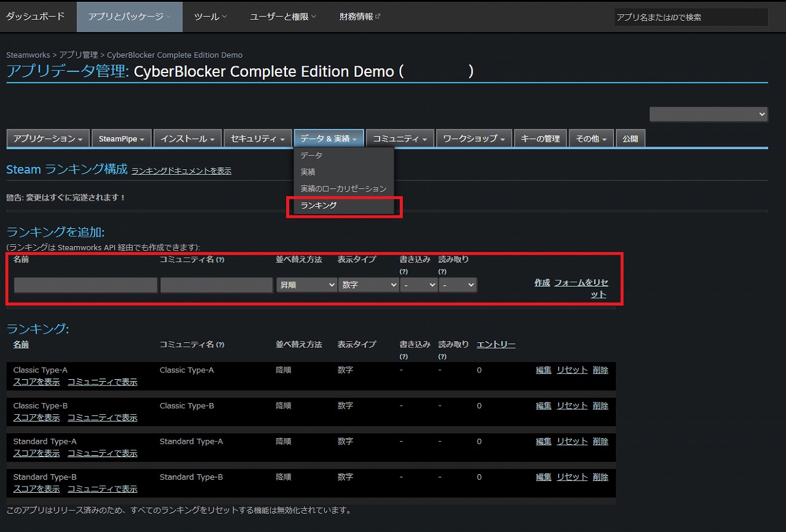786x532 pixels.
Task: Open the ダッシュボード page
Action: click(x=35, y=17)
